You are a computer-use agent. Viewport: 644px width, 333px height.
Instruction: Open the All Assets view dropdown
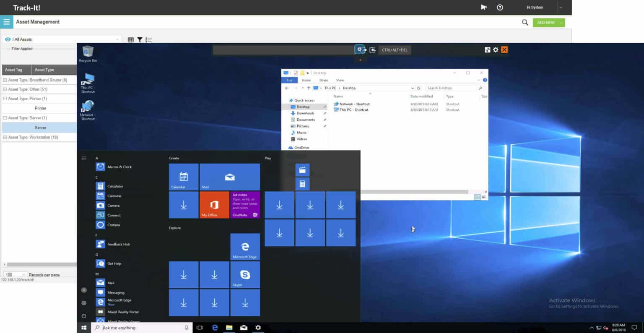coord(62,39)
